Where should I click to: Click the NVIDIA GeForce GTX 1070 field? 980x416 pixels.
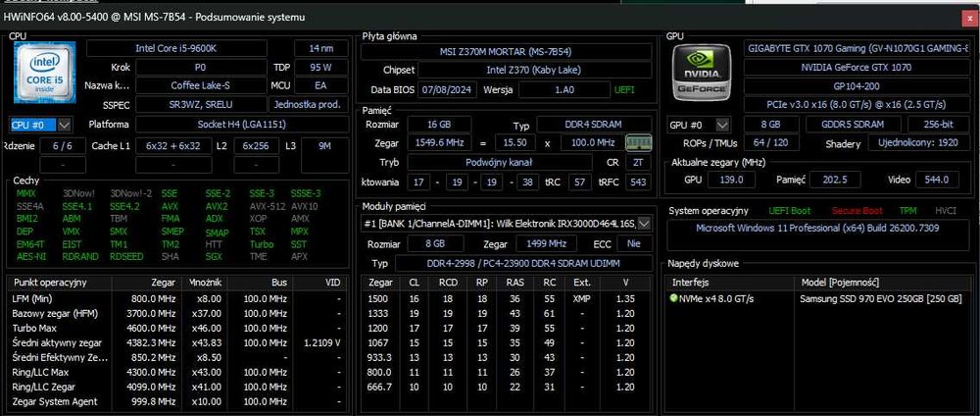pos(857,68)
